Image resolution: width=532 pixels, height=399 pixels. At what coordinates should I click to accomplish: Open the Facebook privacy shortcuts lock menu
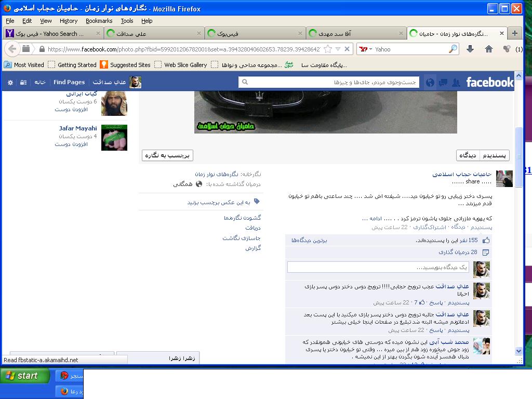point(23,82)
